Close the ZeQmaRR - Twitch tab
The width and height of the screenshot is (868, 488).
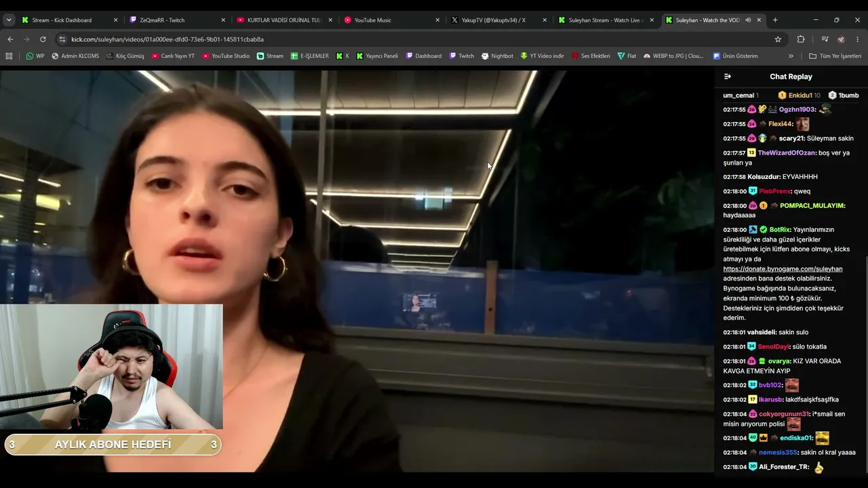coord(223,20)
